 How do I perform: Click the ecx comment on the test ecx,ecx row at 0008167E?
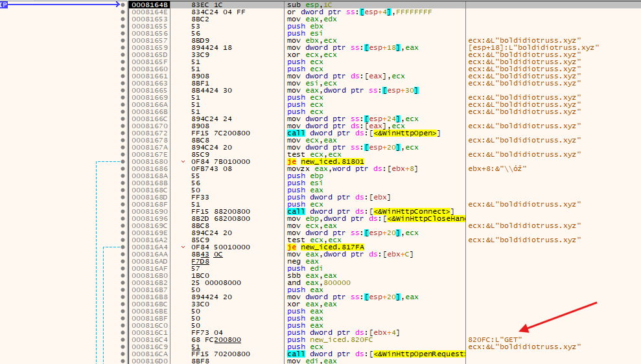(524, 154)
